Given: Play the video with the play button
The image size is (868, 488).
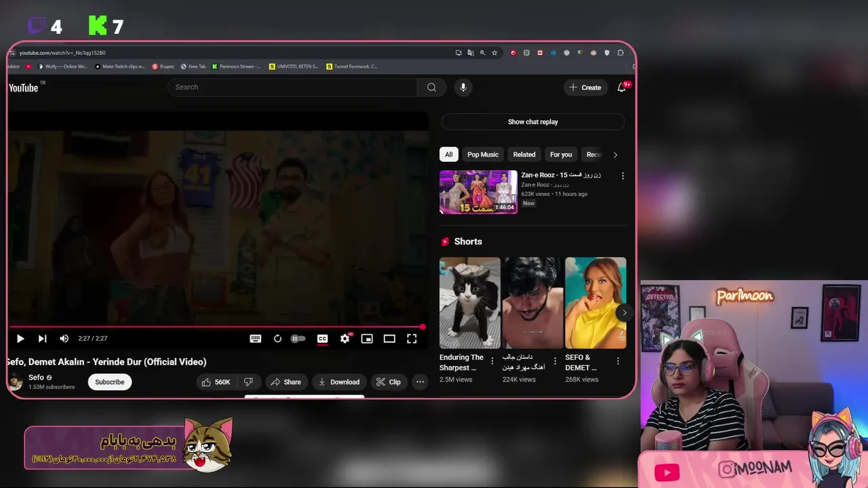Looking at the screenshot, I should [20, 339].
